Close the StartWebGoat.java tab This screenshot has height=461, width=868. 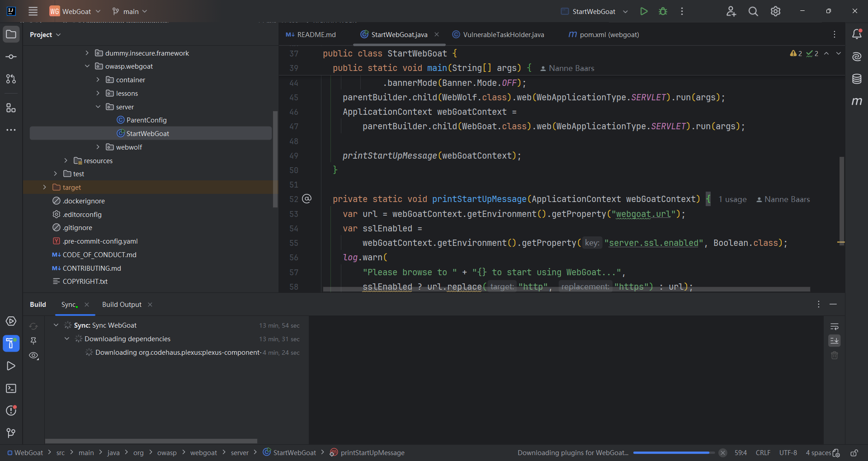tap(437, 34)
